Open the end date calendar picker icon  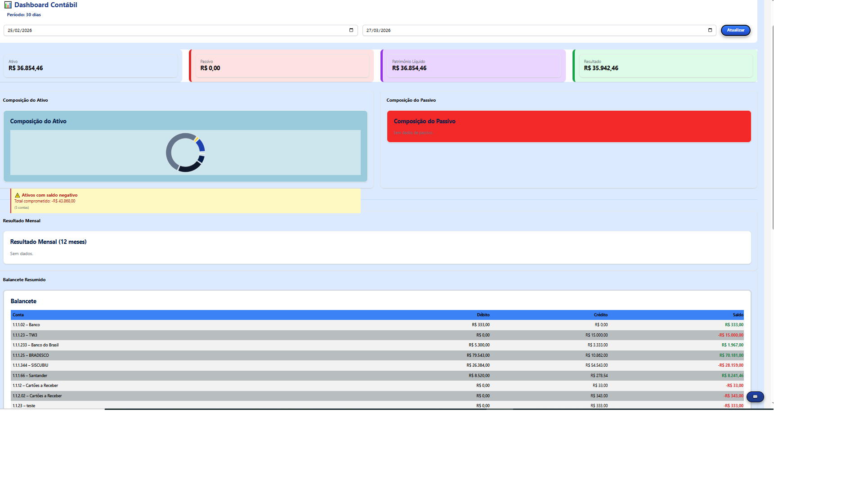point(710,30)
